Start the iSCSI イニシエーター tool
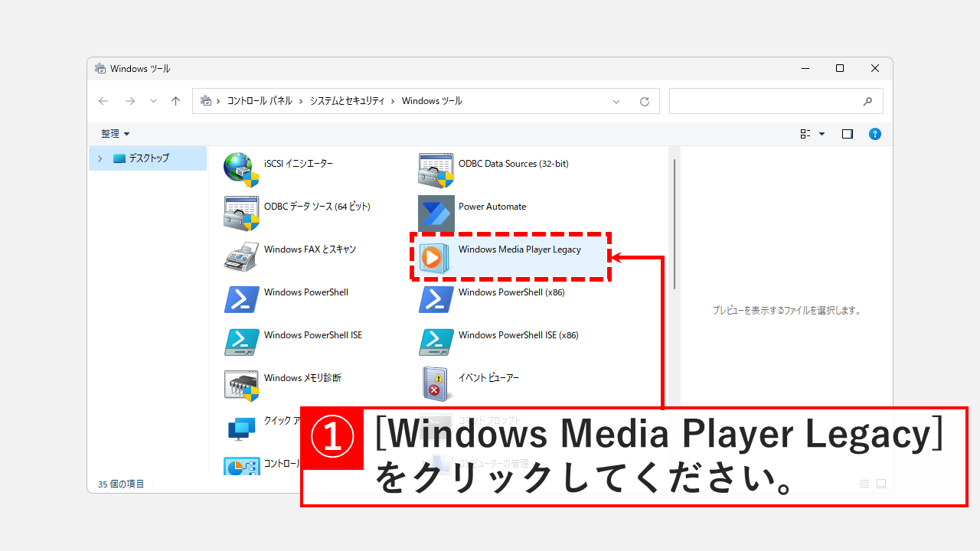This screenshot has width=980, height=551. point(297,163)
